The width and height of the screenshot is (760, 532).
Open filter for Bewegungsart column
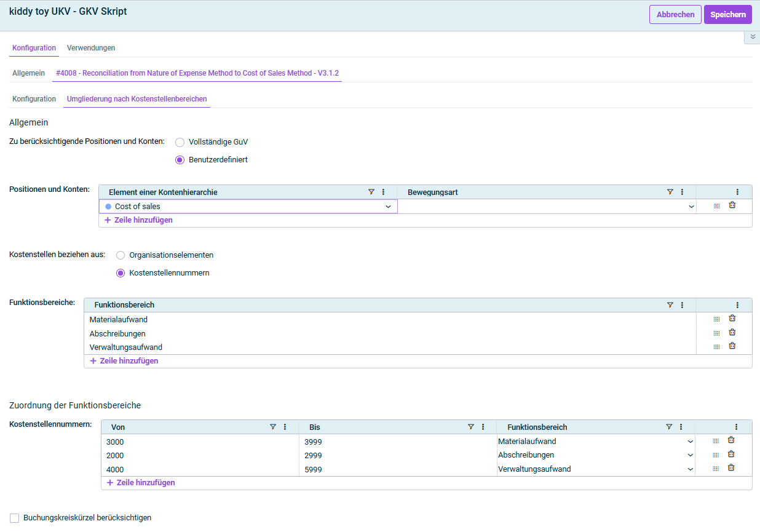(670, 192)
